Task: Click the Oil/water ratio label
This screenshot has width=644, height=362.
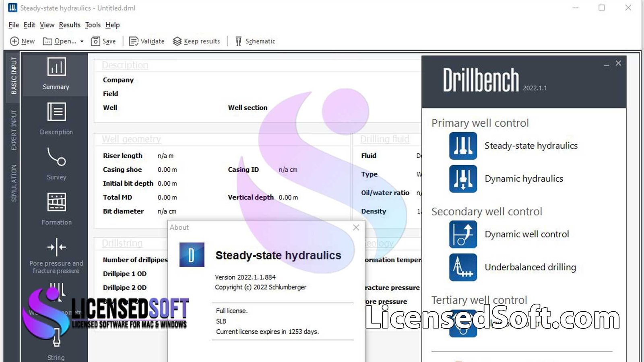Action: click(x=385, y=193)
